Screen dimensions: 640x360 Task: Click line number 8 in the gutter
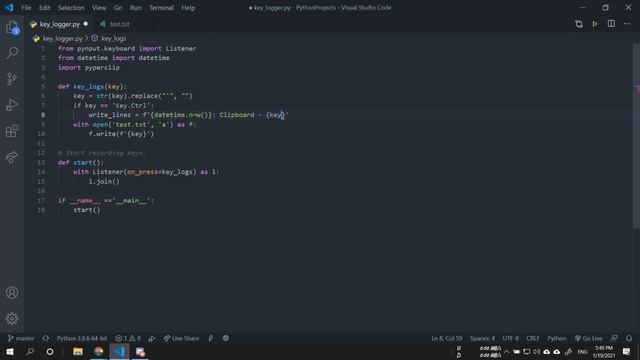point(43,115)
